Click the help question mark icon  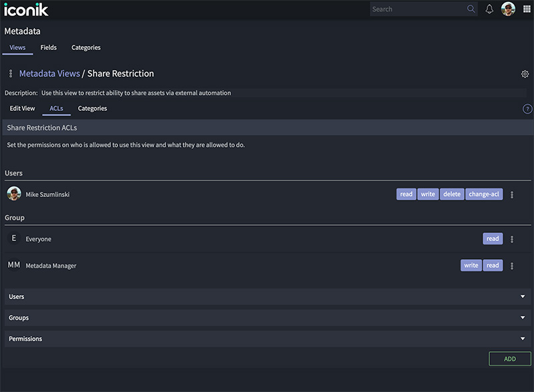point(527,109)
